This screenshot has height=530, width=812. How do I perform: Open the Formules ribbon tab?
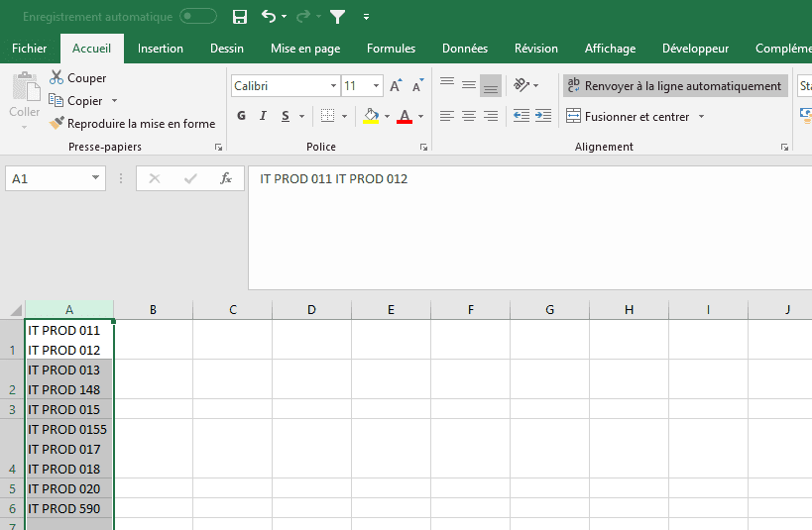(x=391, y=49)
